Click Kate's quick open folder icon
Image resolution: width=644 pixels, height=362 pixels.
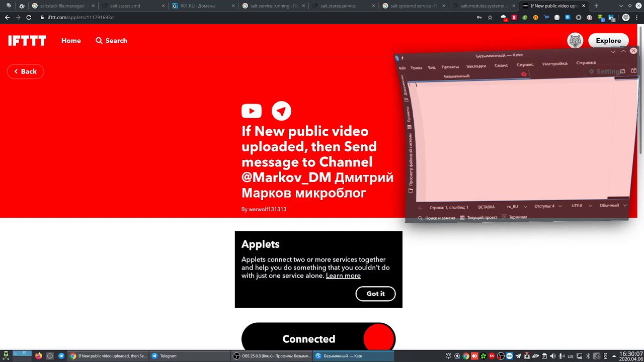pos(622,71)
